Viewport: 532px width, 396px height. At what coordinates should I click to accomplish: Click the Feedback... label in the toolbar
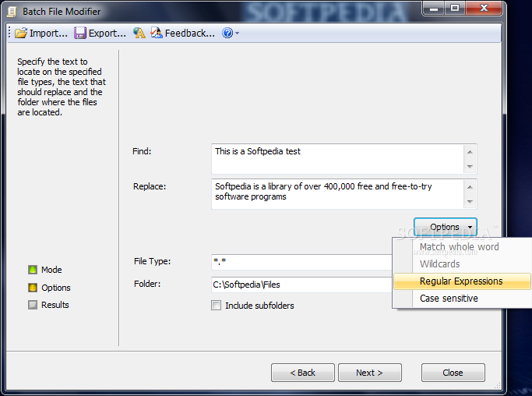point(189,34)
